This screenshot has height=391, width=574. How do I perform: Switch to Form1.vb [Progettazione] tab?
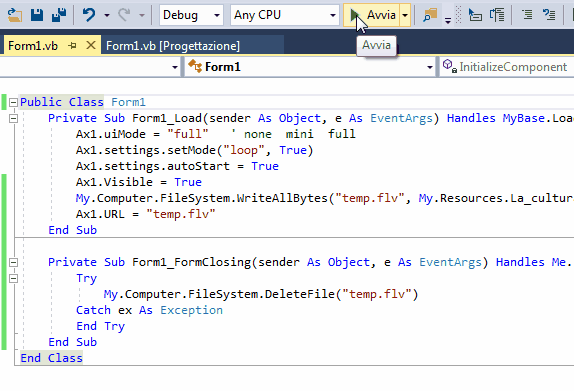click(x=173, y=46)
